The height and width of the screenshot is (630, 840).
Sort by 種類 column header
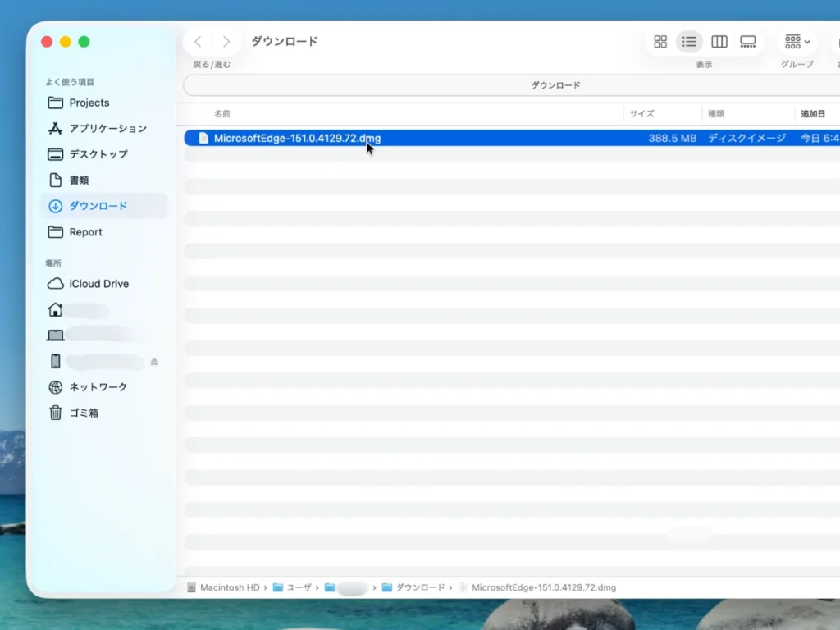click(715, 113)
